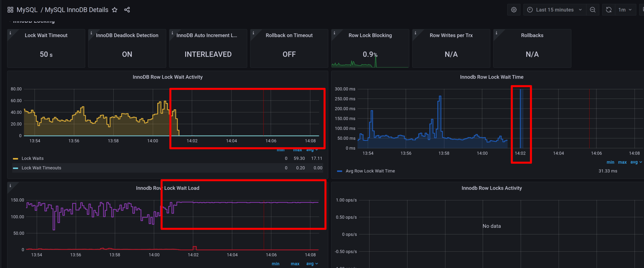
Task: Click the info icon on Lock Wait Timeout panel
Action: (x=10, y=32)
